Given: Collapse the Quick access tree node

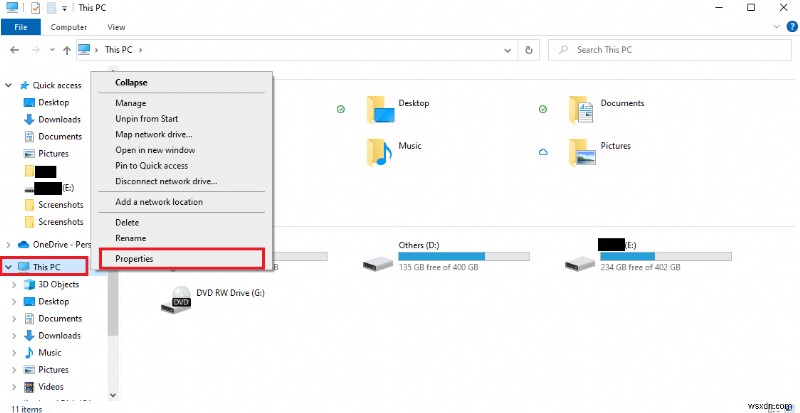Looking at the screenshot, I should [8, 85].
